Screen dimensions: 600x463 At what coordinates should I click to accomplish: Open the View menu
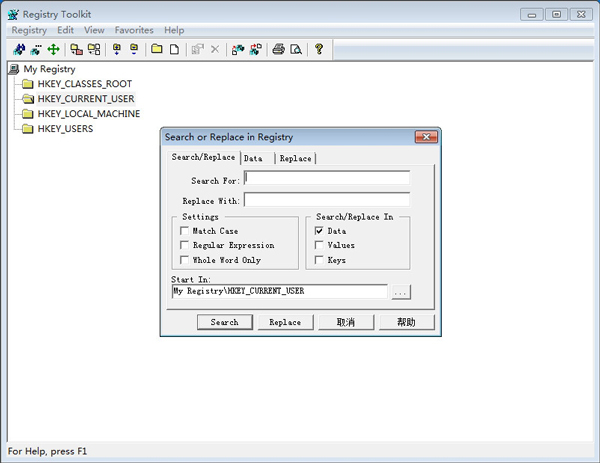94,30
